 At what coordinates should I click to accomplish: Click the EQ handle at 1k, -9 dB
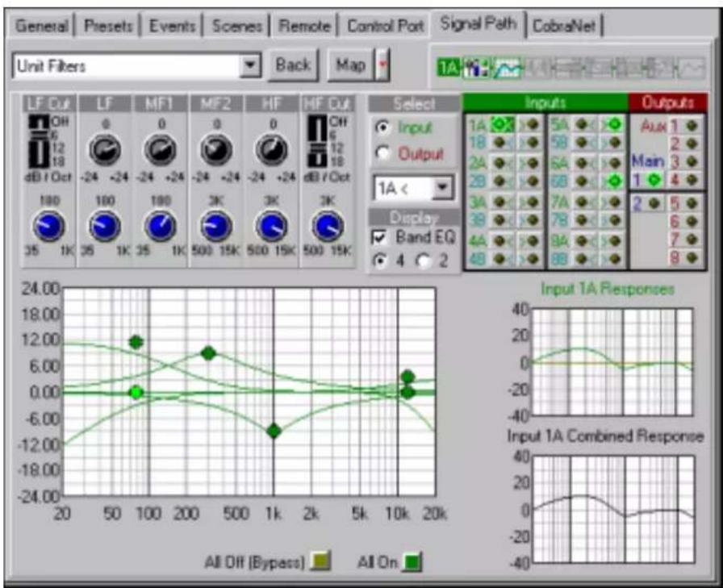(274, 432)
